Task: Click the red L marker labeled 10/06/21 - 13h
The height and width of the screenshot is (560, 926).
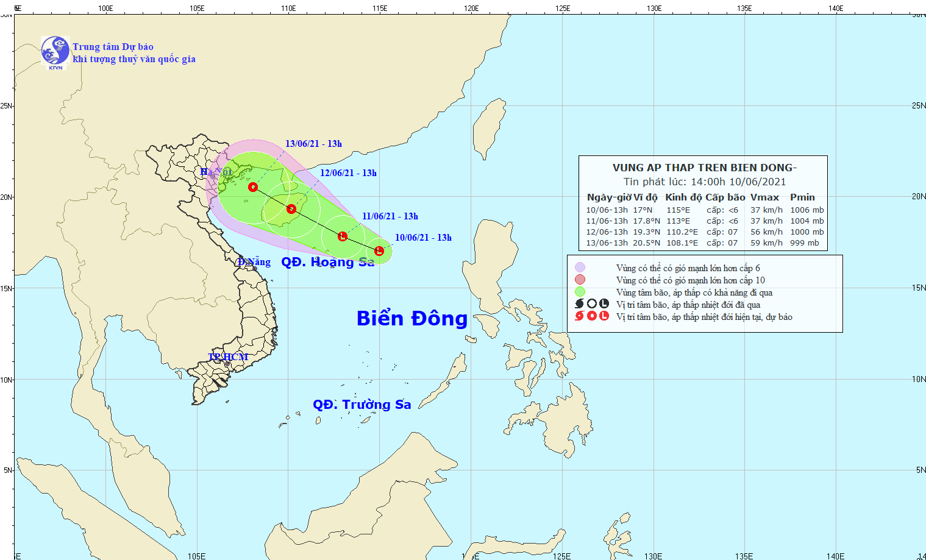Action: tap(379, 251)
